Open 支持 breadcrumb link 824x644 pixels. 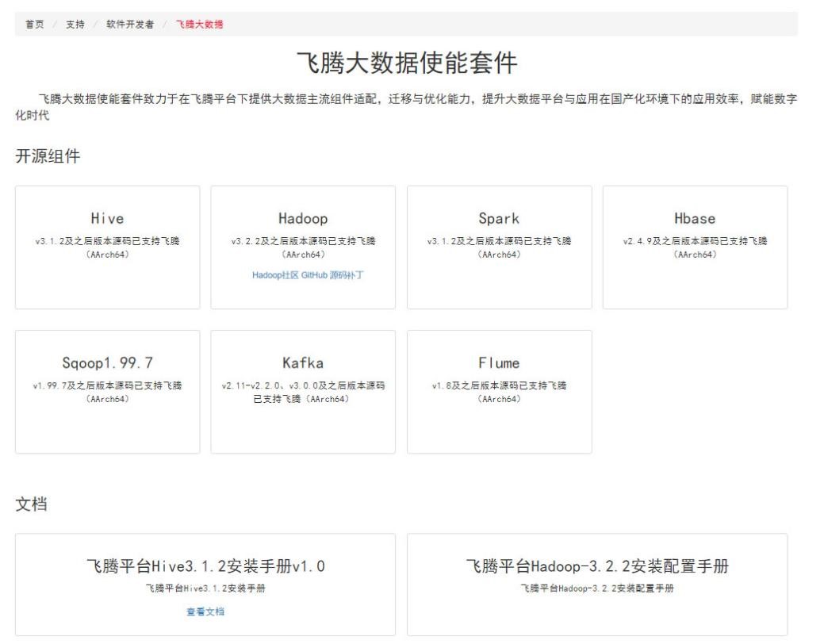[75, 24]
